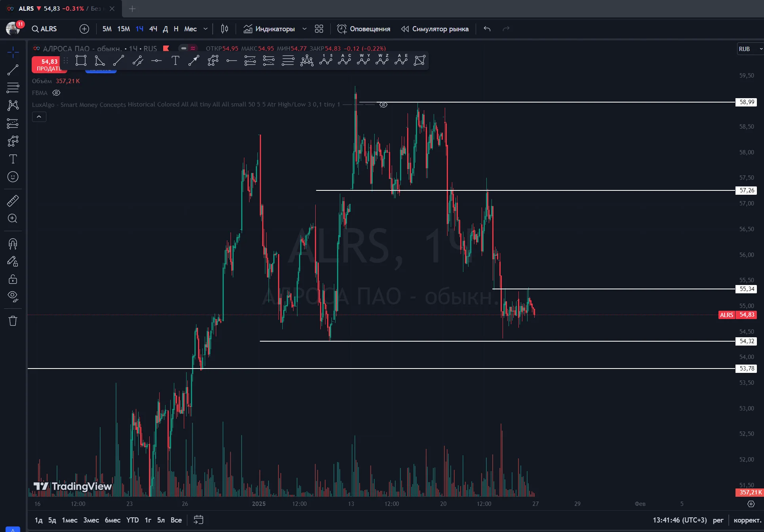Switch to the Д daily timeframe
Screen dimensions: 764x532
(x=166, y=29)
